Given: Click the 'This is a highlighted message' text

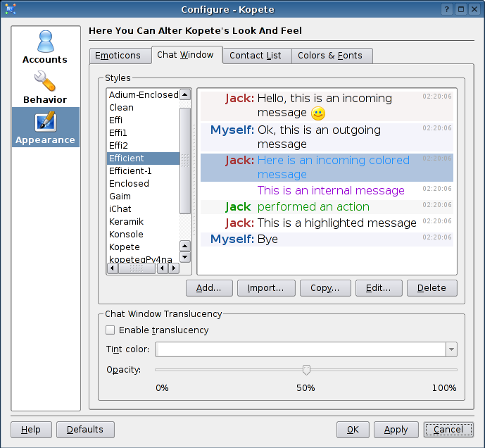Looking at the screenshot, I should coord(337,223).
